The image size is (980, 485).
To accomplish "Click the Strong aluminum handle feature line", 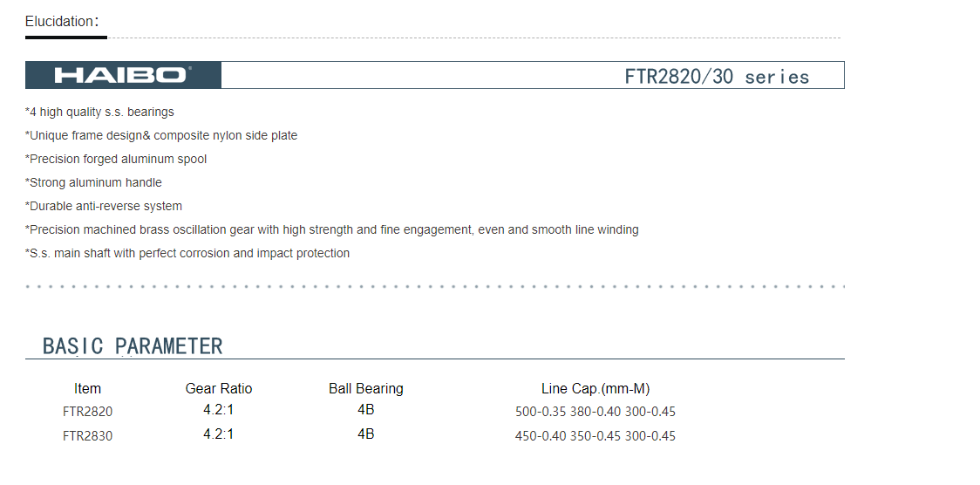I will [x=93, y=182].
